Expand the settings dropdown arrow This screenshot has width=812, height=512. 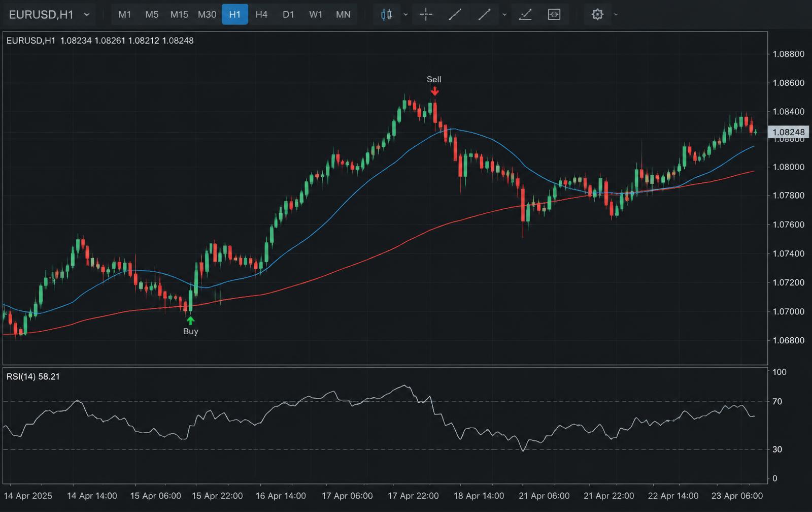(616, 15)
